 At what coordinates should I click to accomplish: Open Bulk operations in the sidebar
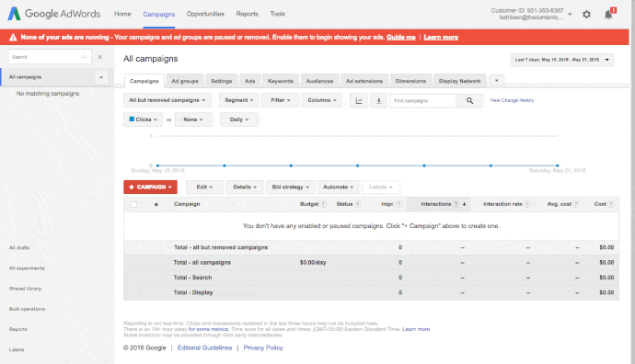tap(27, 309)
